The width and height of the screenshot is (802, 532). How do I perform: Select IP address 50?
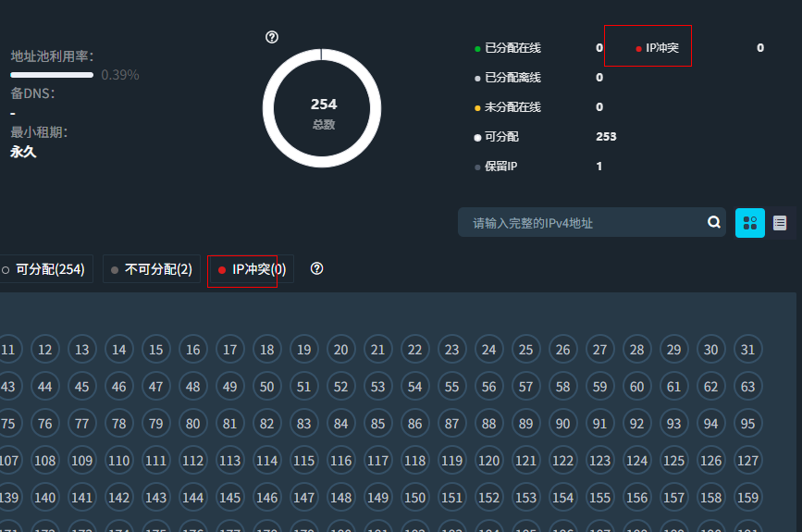point(267,387)
